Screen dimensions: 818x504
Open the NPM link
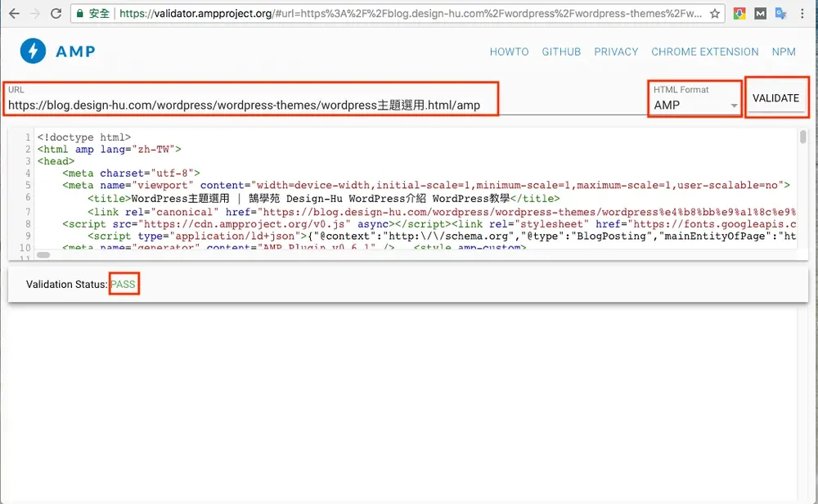pyautogui.click(x=784, y=52)
